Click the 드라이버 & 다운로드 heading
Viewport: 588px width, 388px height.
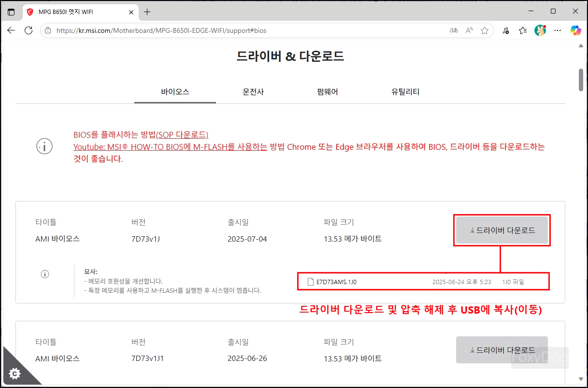(290, 57)
